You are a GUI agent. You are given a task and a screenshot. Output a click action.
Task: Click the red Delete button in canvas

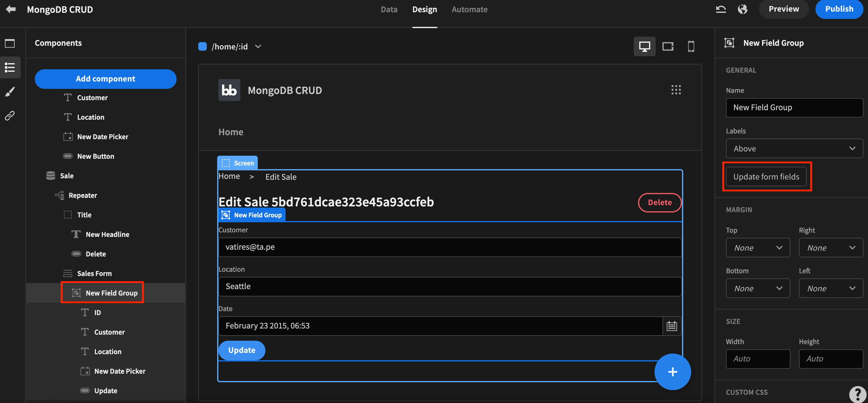659,202
